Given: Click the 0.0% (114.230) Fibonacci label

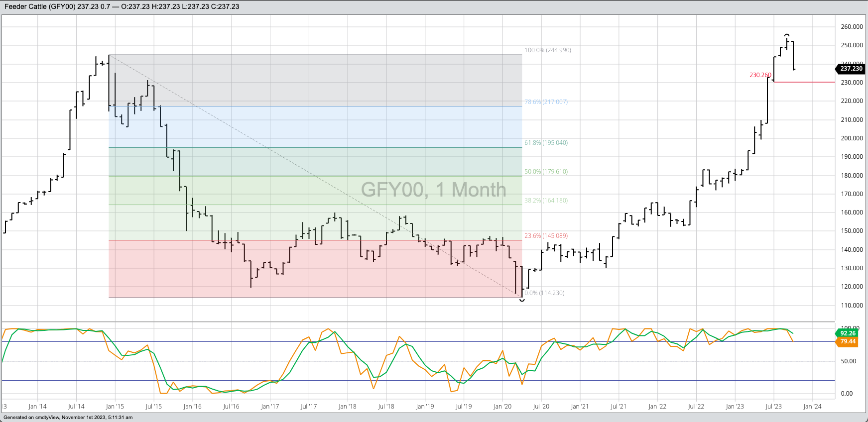Looking at the screenshot, I should 544,293.
